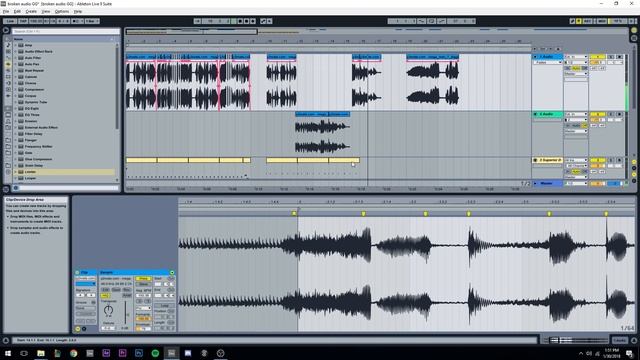
Task: Open the MIDI Effects browser category
Action: click(x=8, y=70)
